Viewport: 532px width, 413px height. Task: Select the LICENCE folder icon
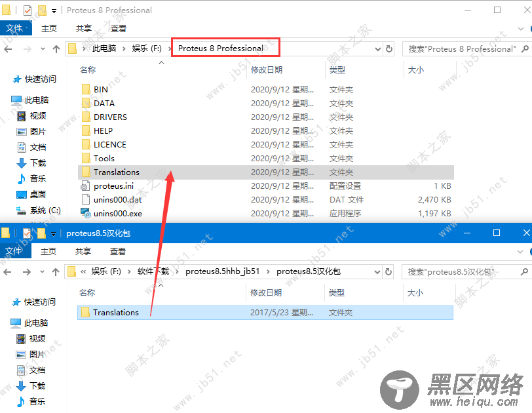86,145
